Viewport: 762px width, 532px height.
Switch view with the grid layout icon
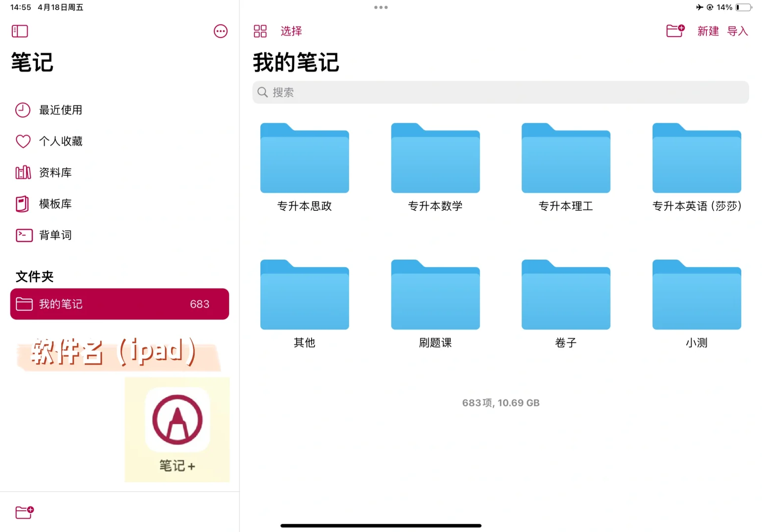(260, 31)
